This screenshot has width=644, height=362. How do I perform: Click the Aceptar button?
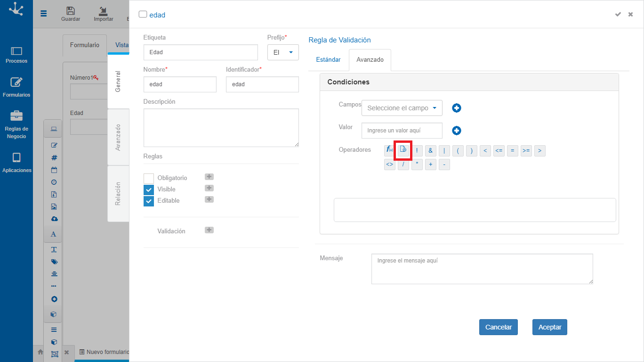pyautogui.click(x=550, y=327)
